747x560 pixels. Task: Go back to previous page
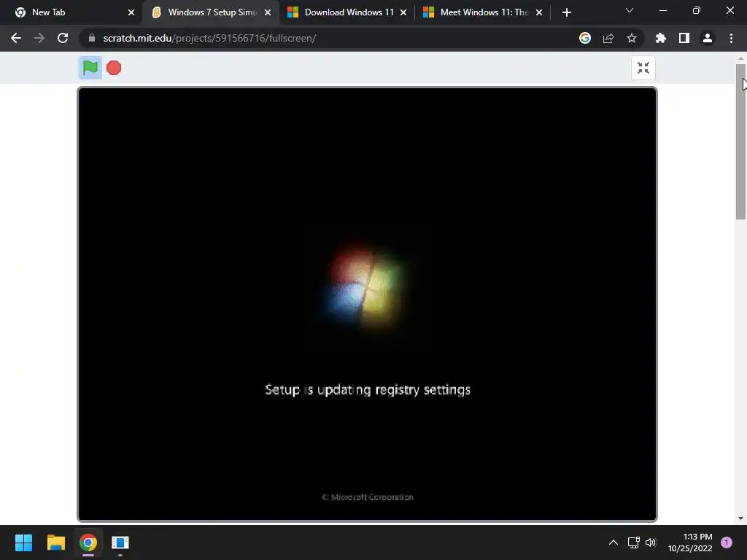click(x=16, y=38)
